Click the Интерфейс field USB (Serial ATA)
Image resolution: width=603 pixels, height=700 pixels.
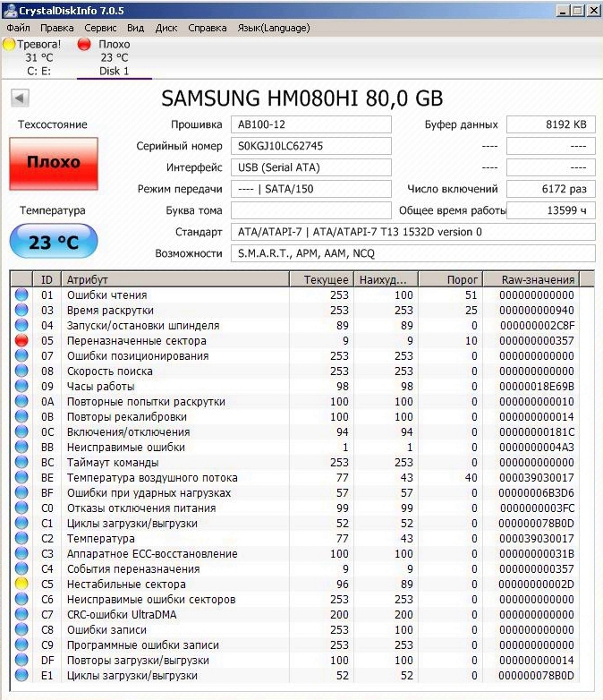[x=311, y=167]
